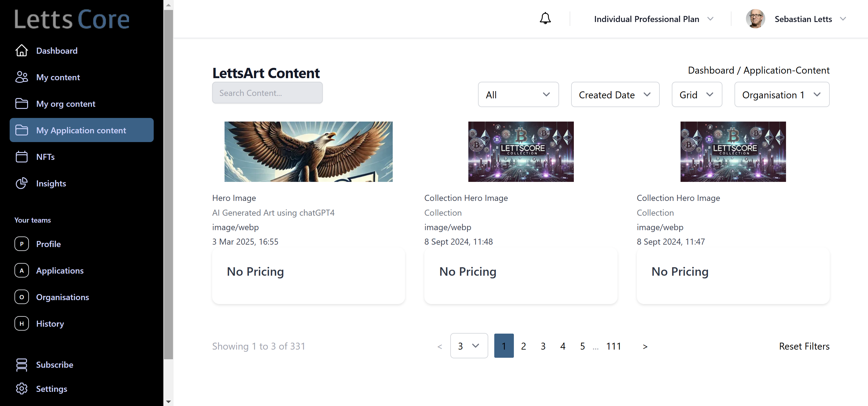Click the 'Your teams' heading

[x=32, y=220]
